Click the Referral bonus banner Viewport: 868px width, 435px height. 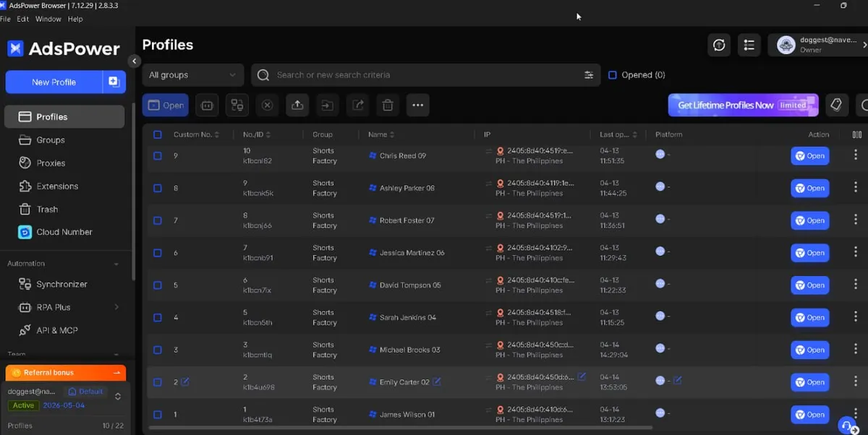pos(66,373)
